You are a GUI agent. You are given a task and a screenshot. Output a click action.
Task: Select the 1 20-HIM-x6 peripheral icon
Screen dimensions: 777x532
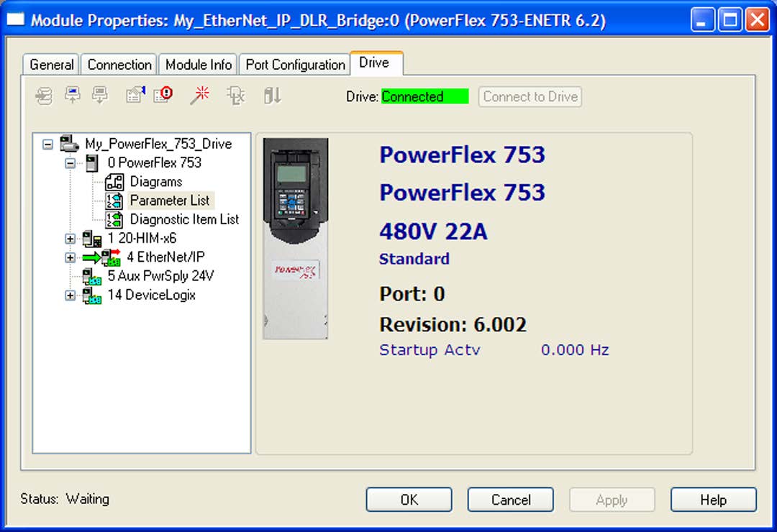(91, 238)
